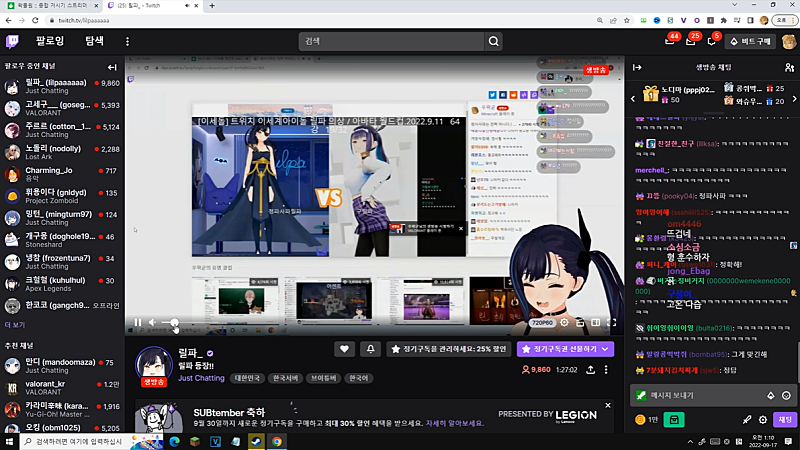This screenshot has height=450, width=800.
Task: Enter fullscreen mode on the player
Action: (x=611, y=322)
